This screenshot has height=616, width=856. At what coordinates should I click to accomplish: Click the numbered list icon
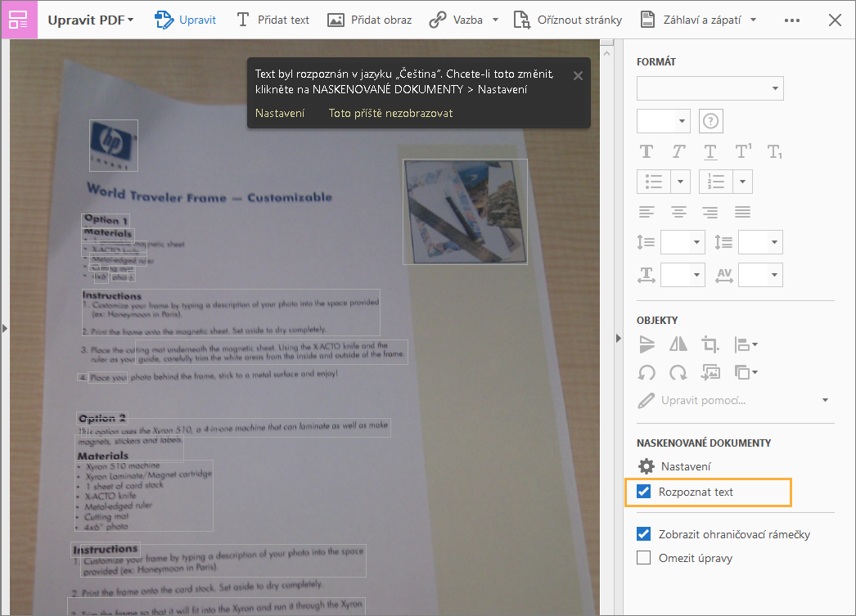tap(716, 181)
